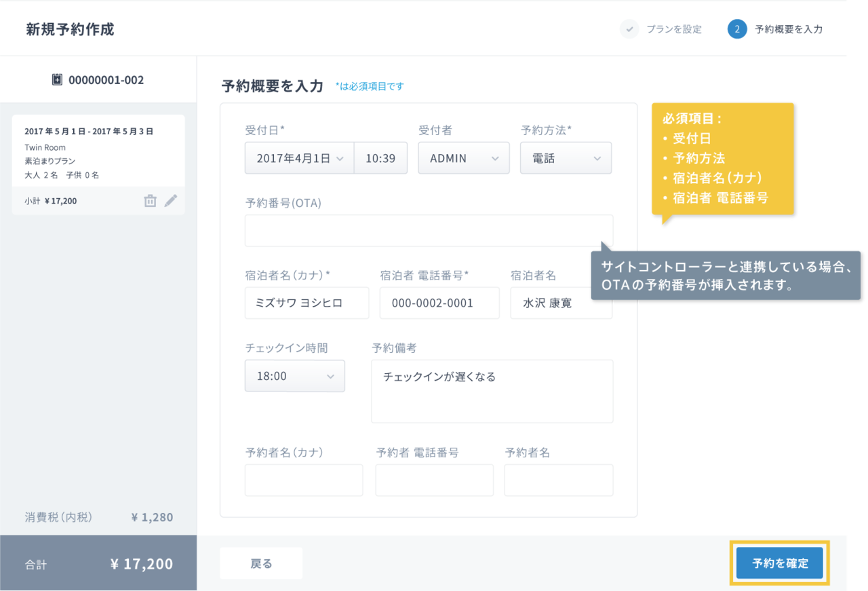This screenshot has width=868, height=591.
Task: Select the 予約概要を入力 step
Action: (788, 29)
